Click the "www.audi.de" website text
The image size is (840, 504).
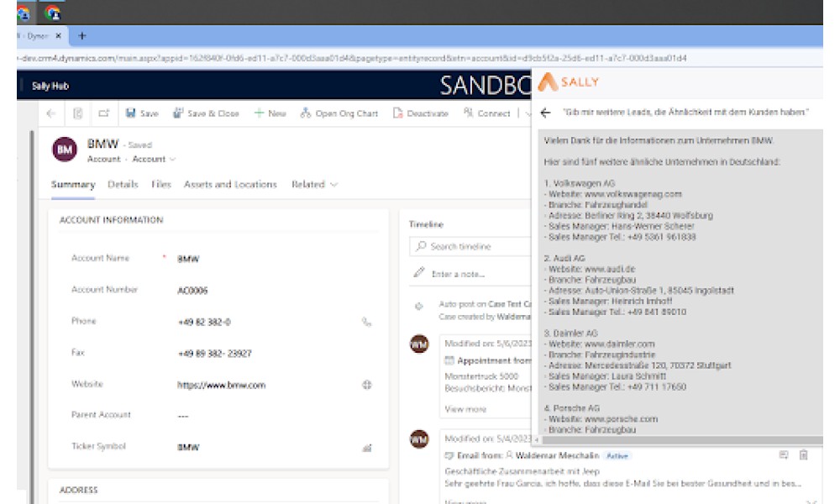pyautogui.click(x=610, y=269)
